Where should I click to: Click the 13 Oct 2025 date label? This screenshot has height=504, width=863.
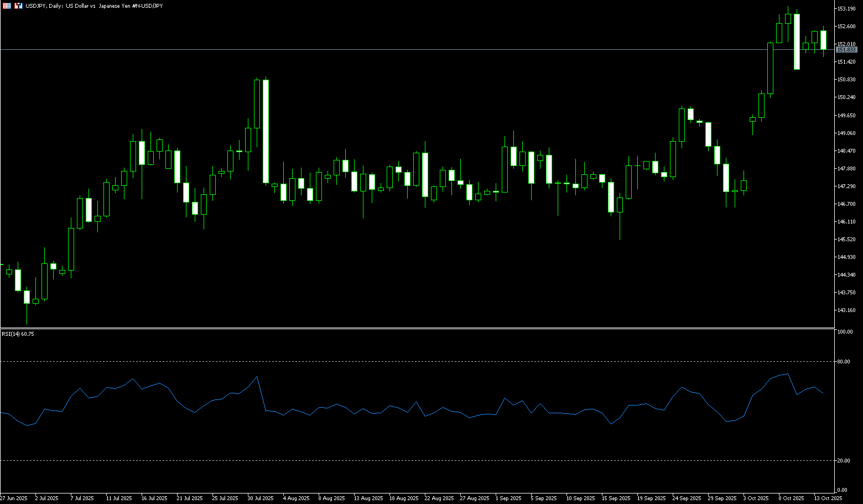[x=828, y=498]
